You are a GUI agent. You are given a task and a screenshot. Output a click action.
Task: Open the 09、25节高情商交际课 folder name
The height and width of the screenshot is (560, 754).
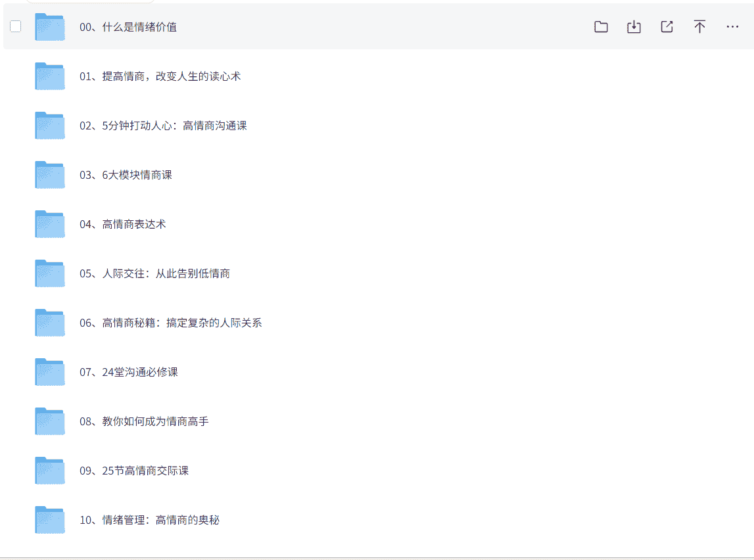[134, 471]
